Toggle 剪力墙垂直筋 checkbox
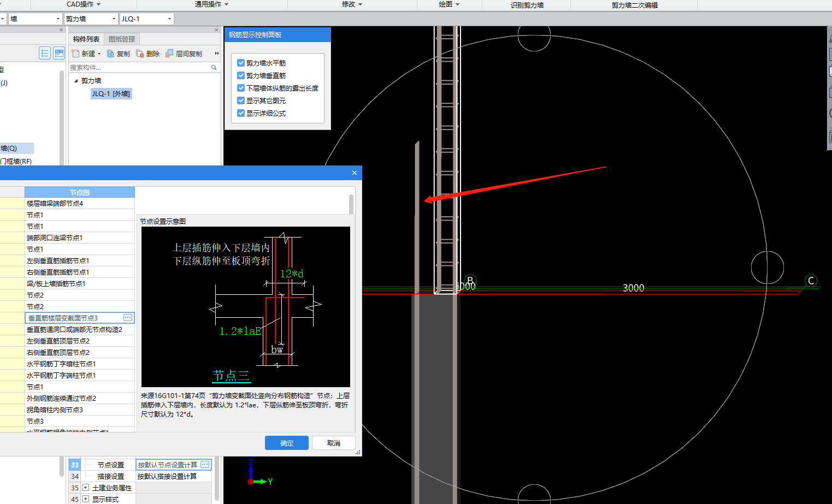 pyautogui.click(x=241, y=75)
